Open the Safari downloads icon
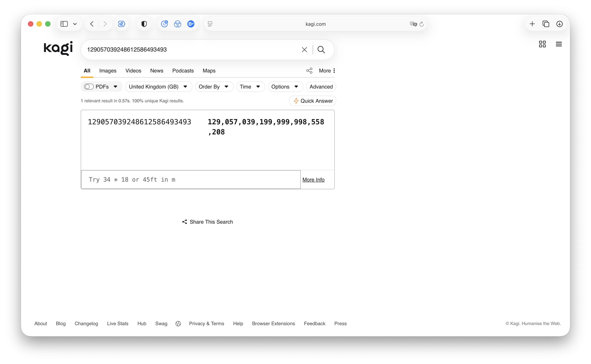 [x=559, y=24]
